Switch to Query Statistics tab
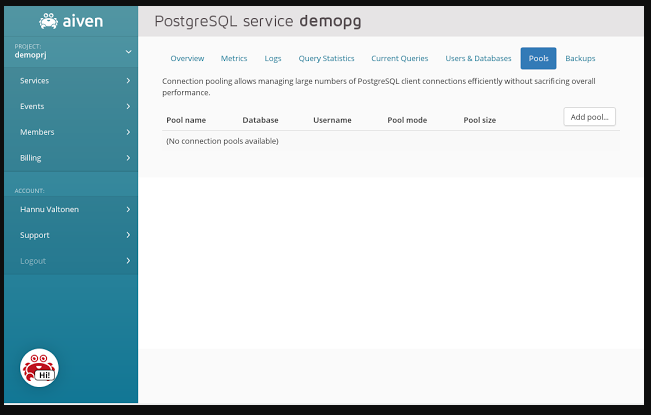This screenshot has height=415, width=651. pyautogui.click(x=326, y=59)
